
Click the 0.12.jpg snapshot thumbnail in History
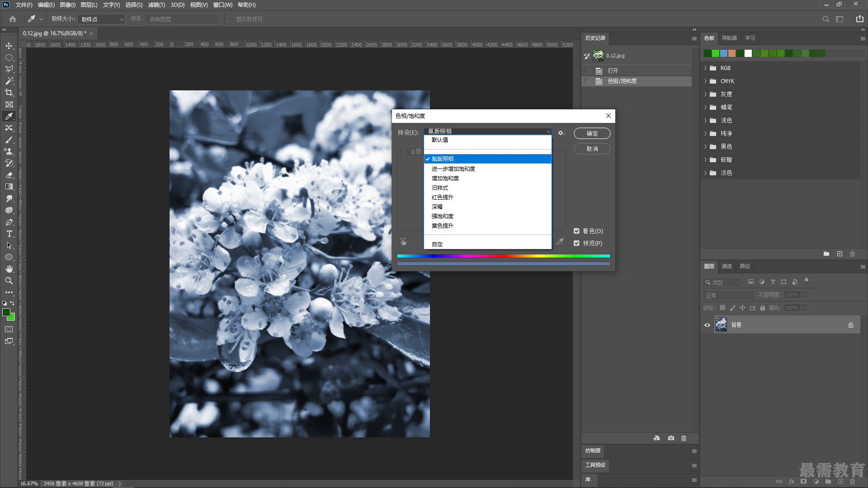598,56
